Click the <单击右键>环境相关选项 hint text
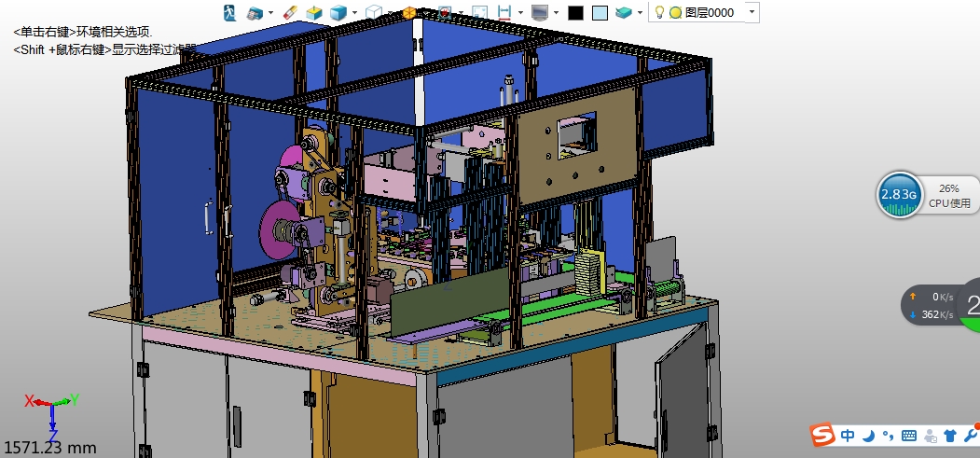The image size is (980, 458). [82, 33]
